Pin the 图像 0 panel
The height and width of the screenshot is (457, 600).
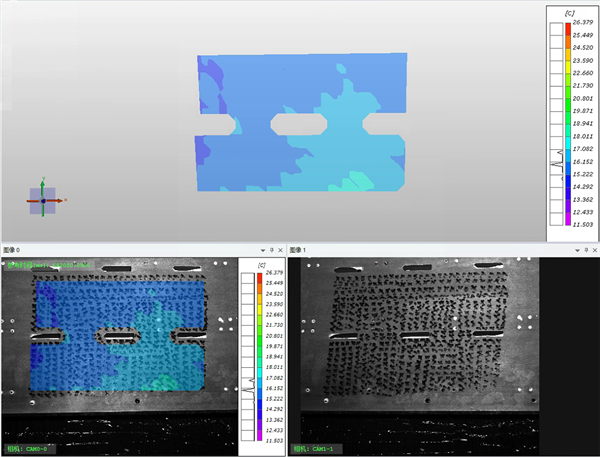click(x=272, y=248)
